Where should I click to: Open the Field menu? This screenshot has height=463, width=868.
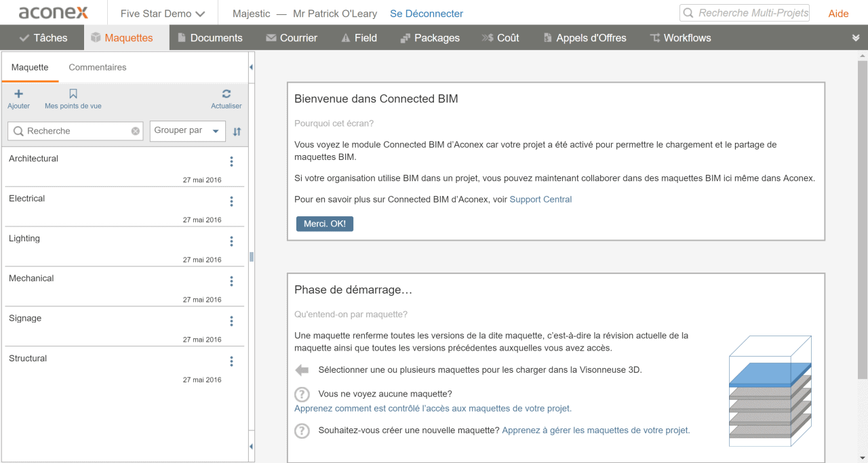point(359,38)
